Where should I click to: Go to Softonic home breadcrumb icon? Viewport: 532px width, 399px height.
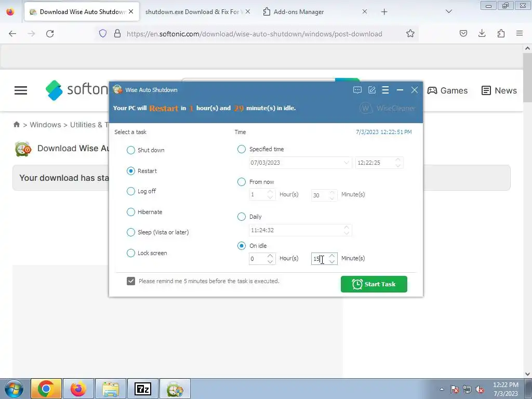coord(17,125)
